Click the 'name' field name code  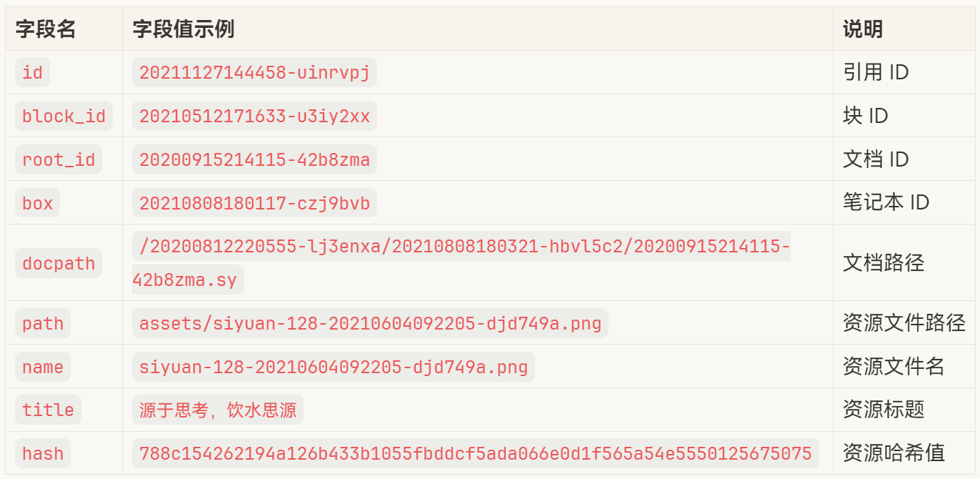[43, 367]
